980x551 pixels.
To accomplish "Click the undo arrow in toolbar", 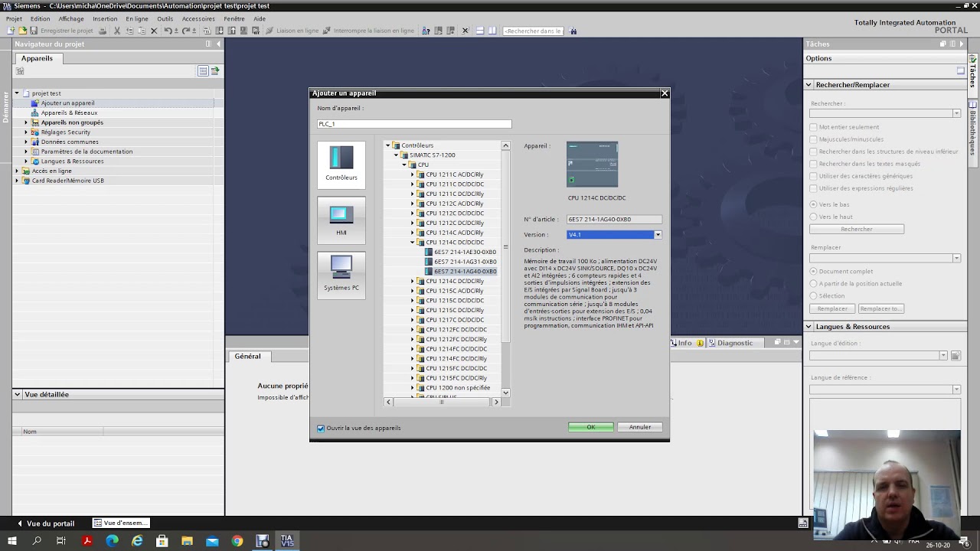I will [x=168, y=31].
